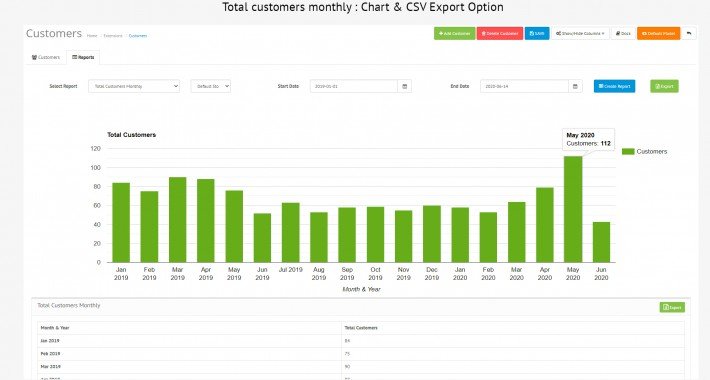Click the green Add Customer button

[455, 34]
